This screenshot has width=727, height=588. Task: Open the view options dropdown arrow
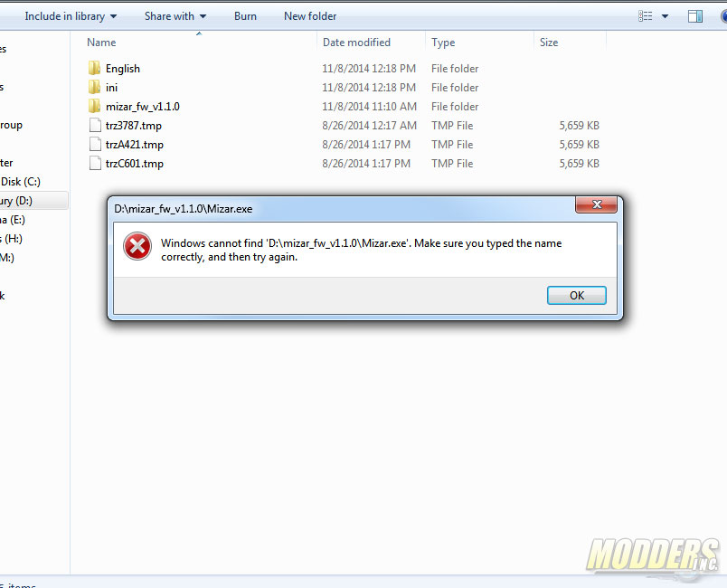coord(665,16)
